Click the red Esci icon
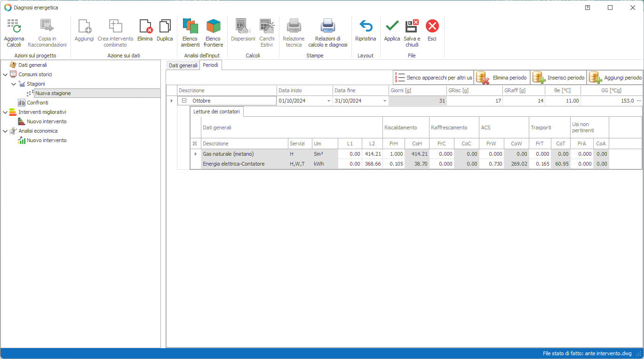This screenshot has width=644, height=359. point(432,26)
